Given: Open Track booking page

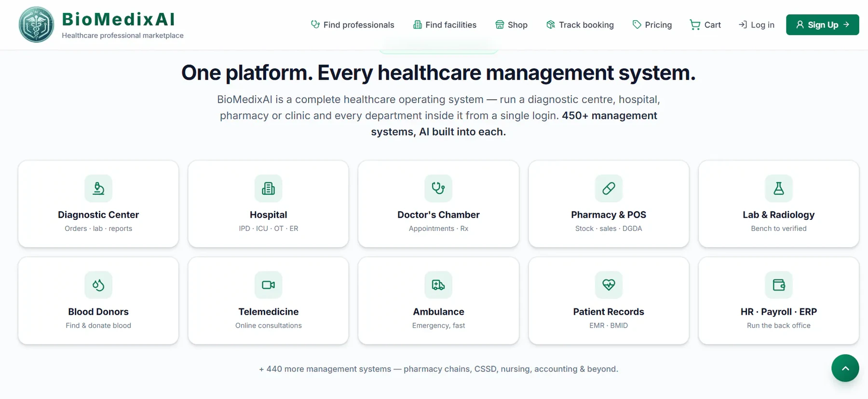Looking at the screenshot, I should (x=580, y=25).
